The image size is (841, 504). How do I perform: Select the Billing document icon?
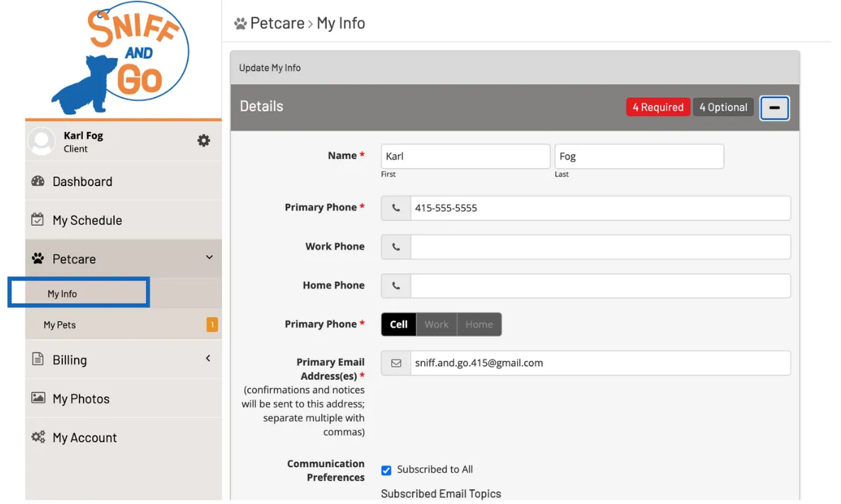pyautogui.click(x=38, y=359)
